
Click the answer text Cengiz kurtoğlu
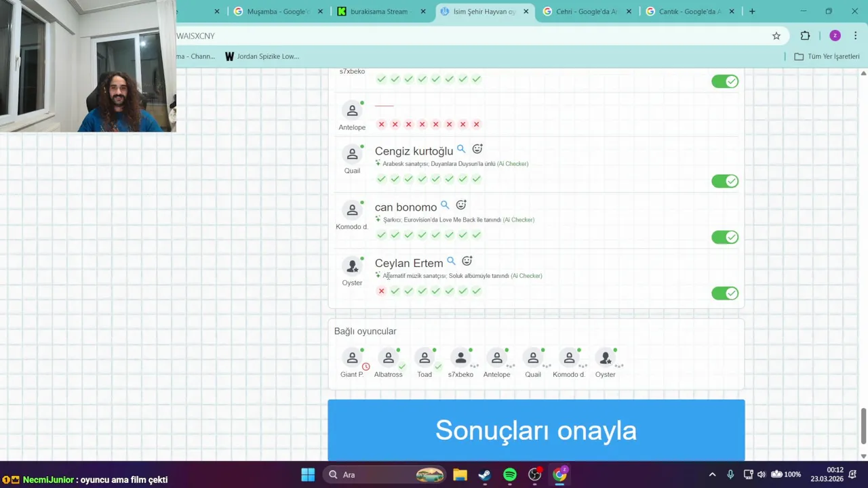[414, 151]
